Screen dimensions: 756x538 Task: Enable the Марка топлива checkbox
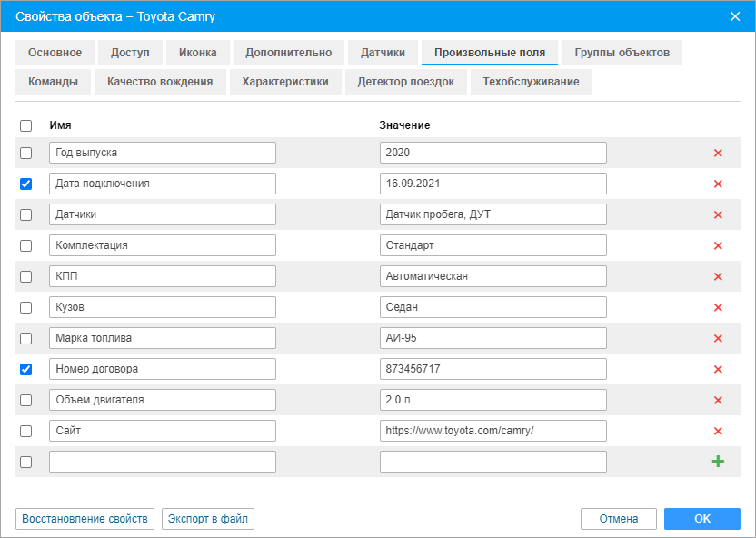click(x=26, y=338)
